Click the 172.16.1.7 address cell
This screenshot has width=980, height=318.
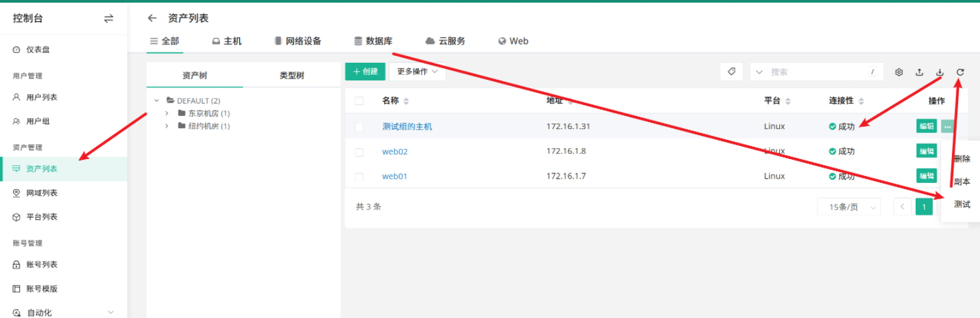(567, 176)
